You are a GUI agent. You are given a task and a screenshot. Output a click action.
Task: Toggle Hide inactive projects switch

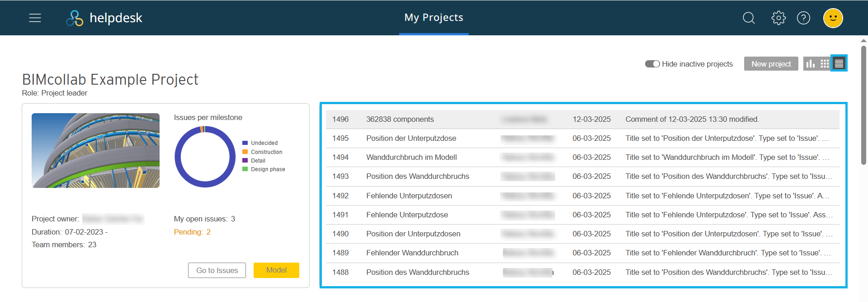point(652,64)
